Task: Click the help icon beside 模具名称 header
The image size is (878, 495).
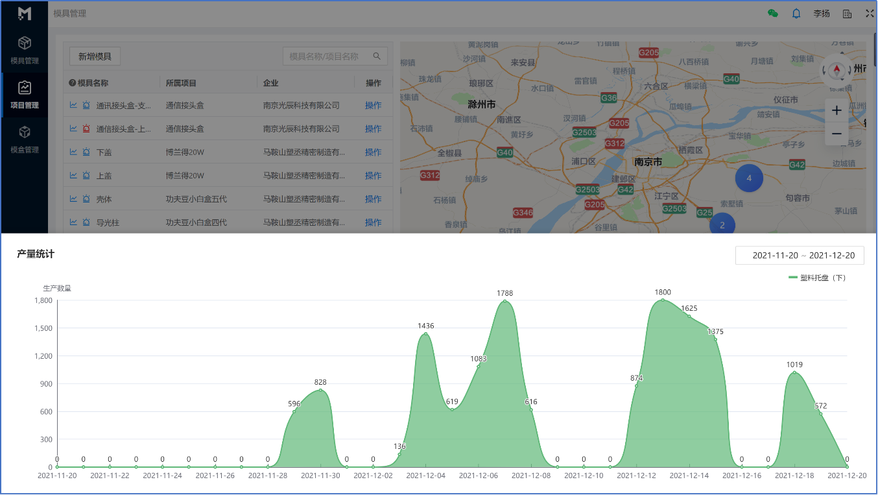Action: [x=72, y=83]
